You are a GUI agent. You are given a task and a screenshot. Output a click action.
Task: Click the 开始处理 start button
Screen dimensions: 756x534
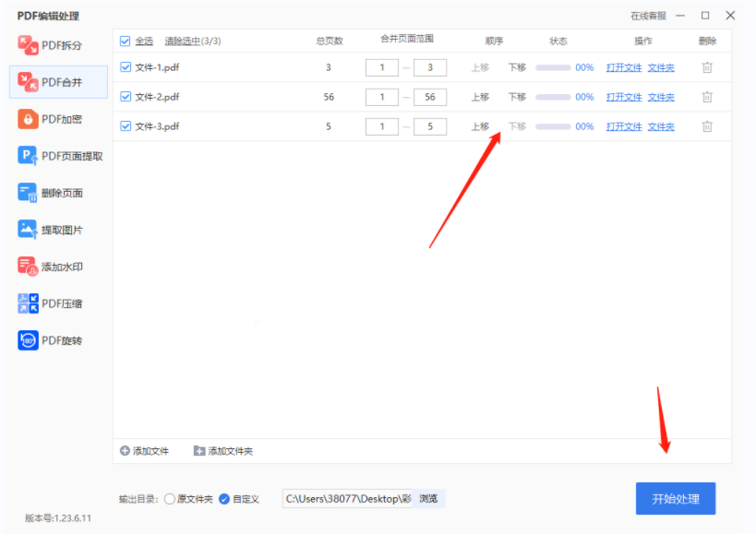pos(676,498)
